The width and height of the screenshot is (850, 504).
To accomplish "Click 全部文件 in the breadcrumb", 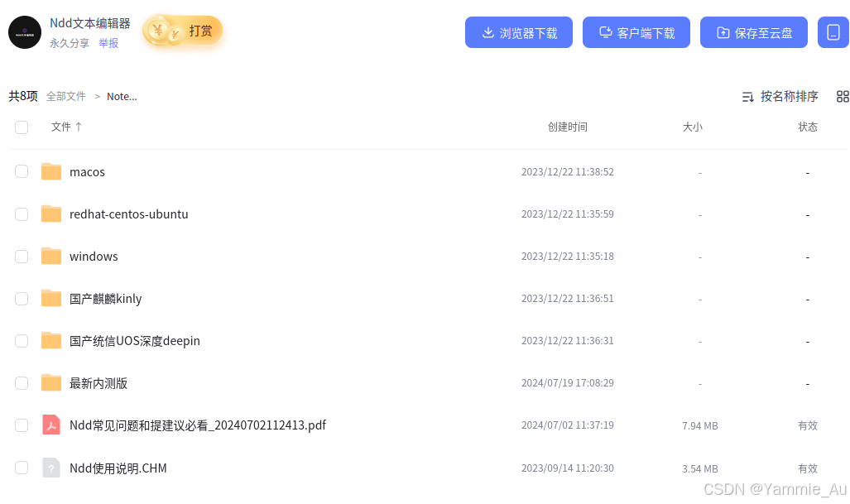I will 65,96.
